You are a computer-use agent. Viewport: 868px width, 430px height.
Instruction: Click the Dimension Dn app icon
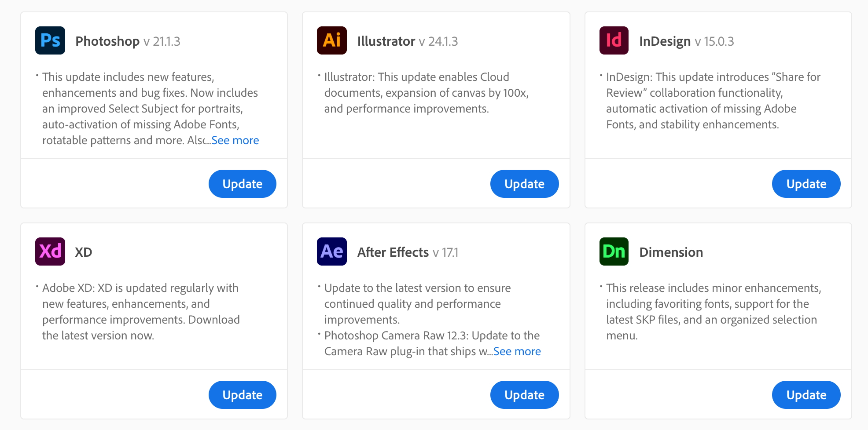pyautogui.click(x=614, y=251)
